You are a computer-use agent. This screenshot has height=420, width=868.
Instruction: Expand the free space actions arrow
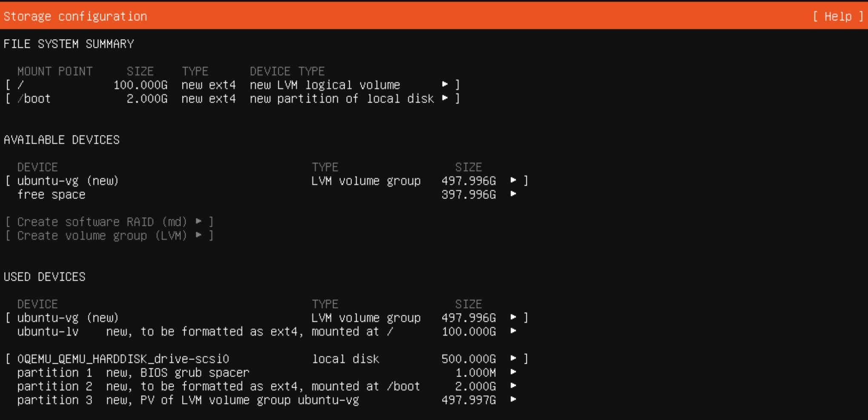coord(513,194)
